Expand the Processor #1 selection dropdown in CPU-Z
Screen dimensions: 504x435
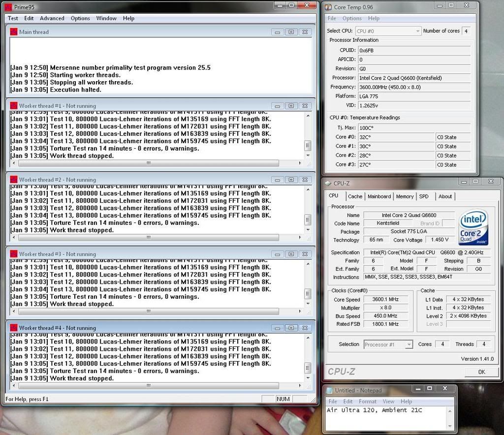(x=409, y=344)
